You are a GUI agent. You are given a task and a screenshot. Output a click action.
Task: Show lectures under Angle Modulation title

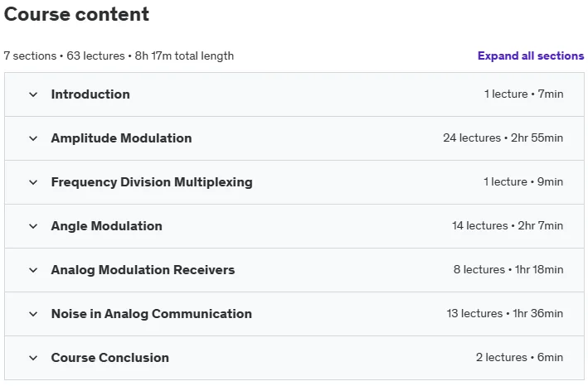[106, 226]
